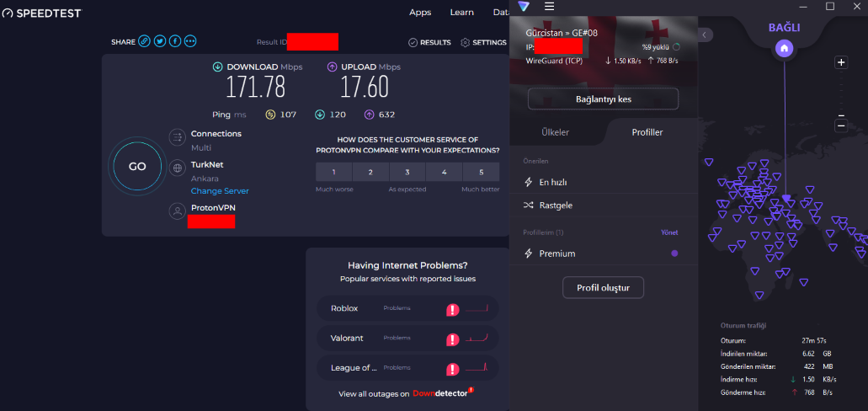
Task: Collapse the ProtonVPN sidebar chevron
Action: click(x=705, y=35)
